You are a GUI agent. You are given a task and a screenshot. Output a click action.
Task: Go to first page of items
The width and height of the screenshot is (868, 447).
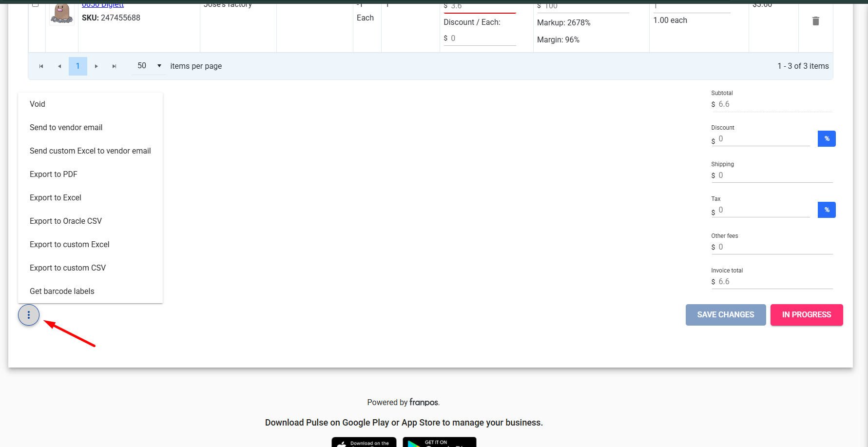tap(41, 66)
